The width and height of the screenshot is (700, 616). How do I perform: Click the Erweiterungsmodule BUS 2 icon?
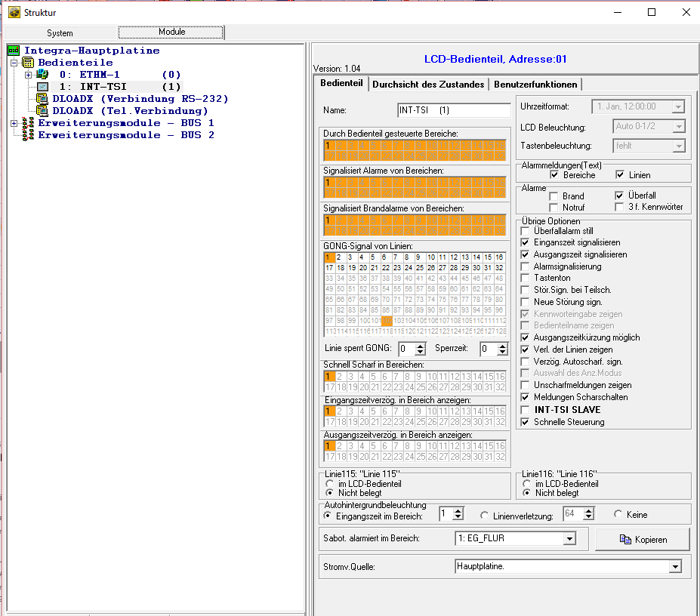coord(27,135)
